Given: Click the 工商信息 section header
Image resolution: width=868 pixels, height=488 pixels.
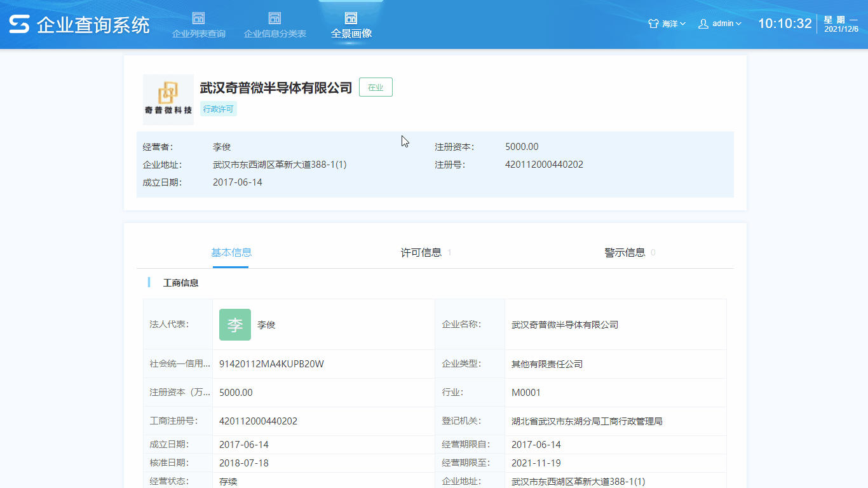Looking at the screenshot, I should tap(180, 283).
